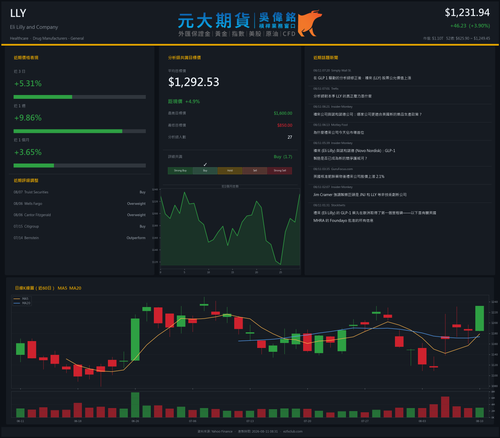Click the +3.65% performance progress bar
This screenshot has height=438, width=500.
tap(80, 166)
